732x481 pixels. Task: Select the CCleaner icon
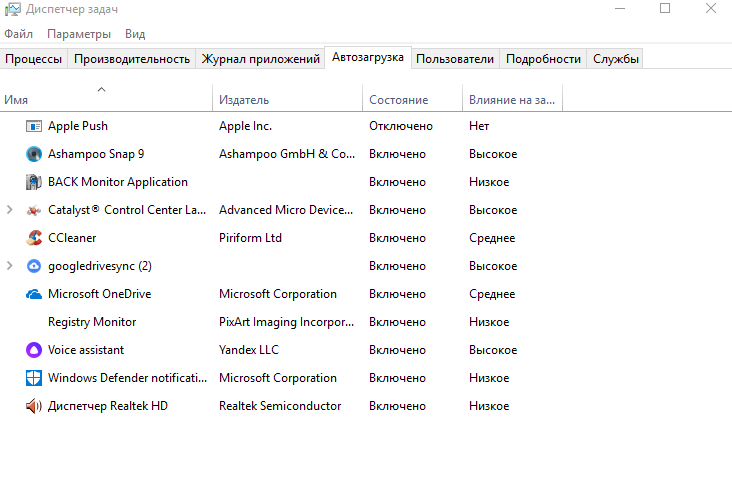[34, 238]
